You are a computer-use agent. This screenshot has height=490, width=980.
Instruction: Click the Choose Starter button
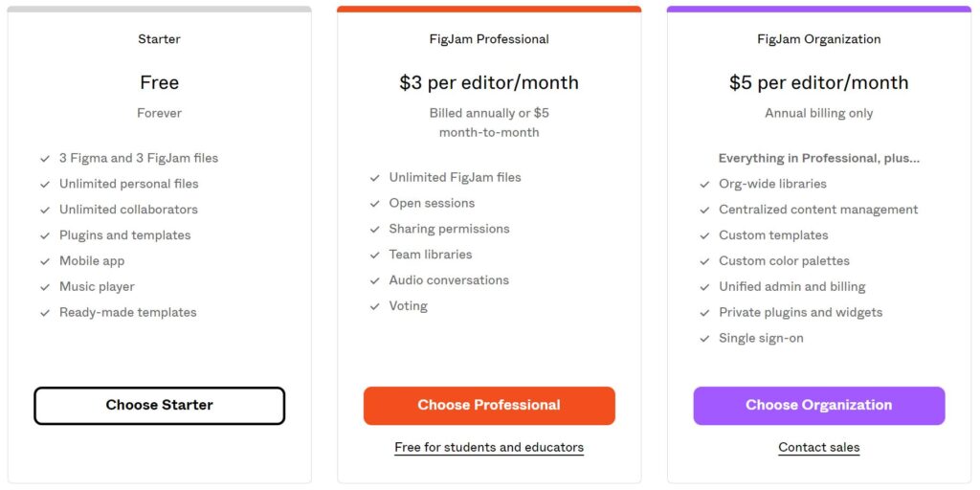(x=160, y=406)
